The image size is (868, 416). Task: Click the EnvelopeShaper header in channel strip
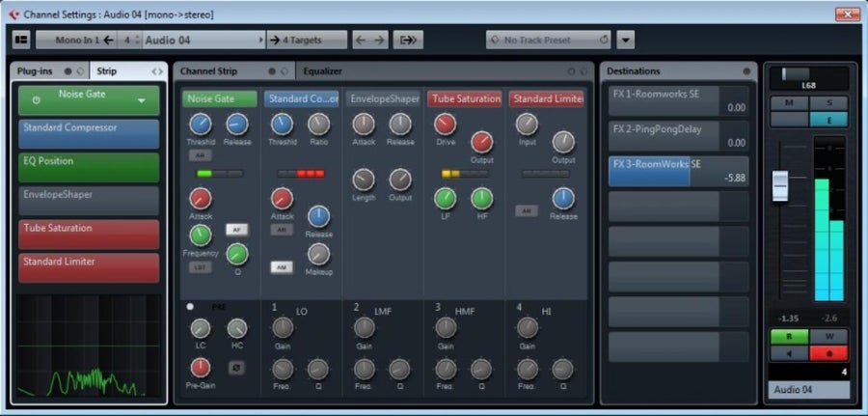point(383,99)
